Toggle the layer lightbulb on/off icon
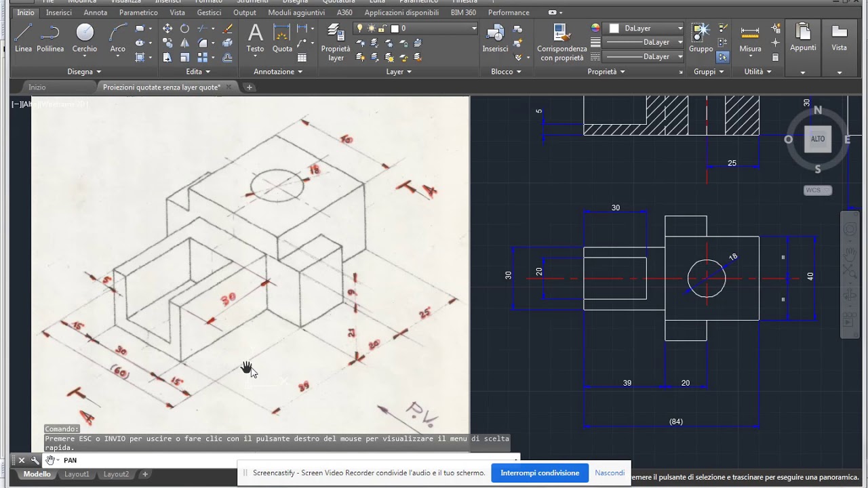The width and height of the screenshot is (868, 488). pyautogui.click(x=361, y=28)
